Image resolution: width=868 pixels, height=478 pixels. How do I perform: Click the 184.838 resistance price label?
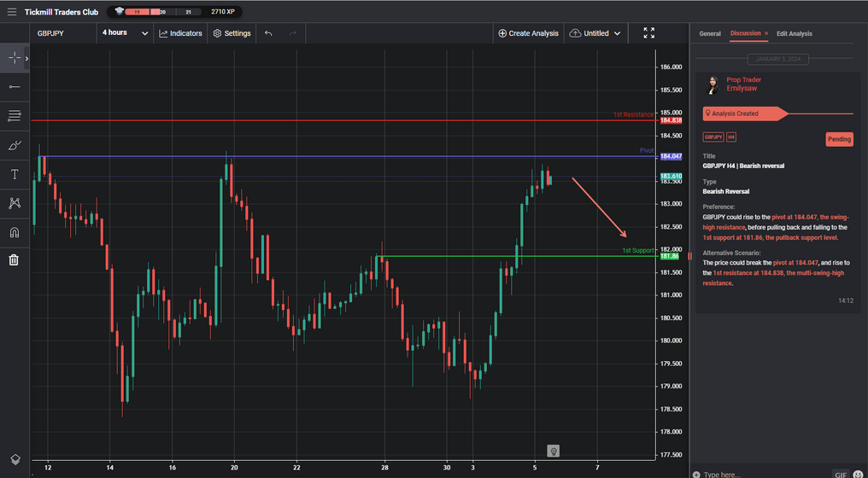671,120
